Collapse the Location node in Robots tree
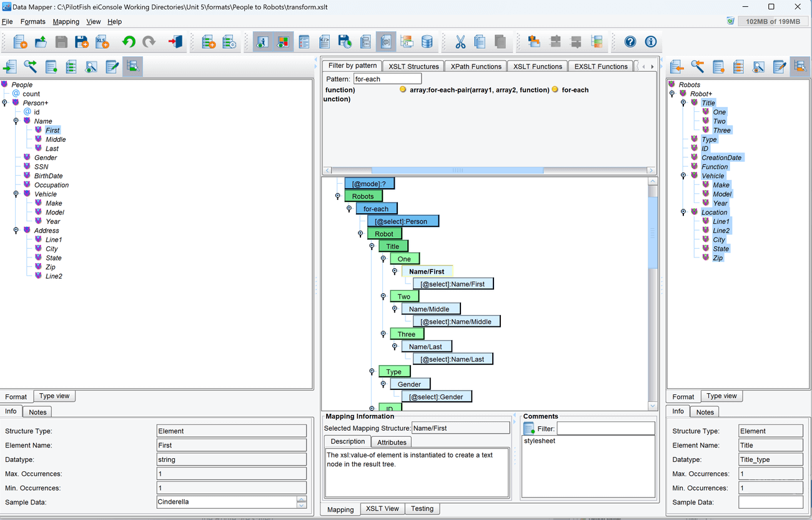Image resolution: width=812 pixels, height=520 pixels. [683, 212]
